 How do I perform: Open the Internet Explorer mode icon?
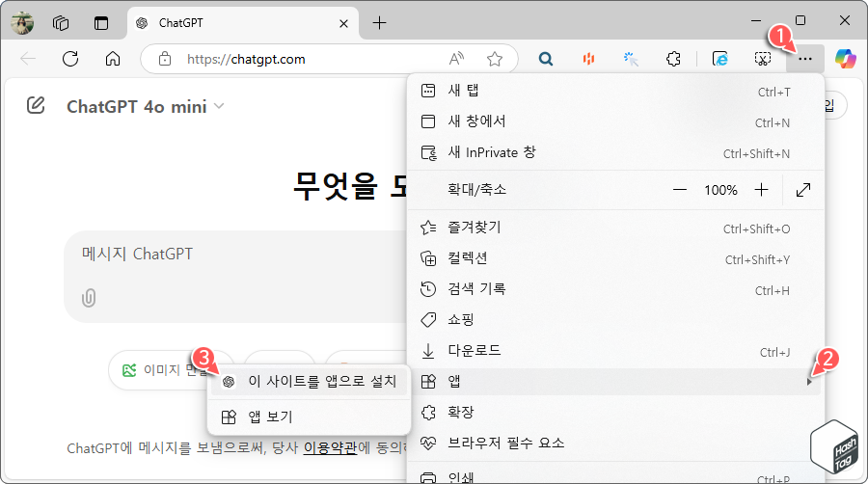pyautogui.click(x=719, y=59)
